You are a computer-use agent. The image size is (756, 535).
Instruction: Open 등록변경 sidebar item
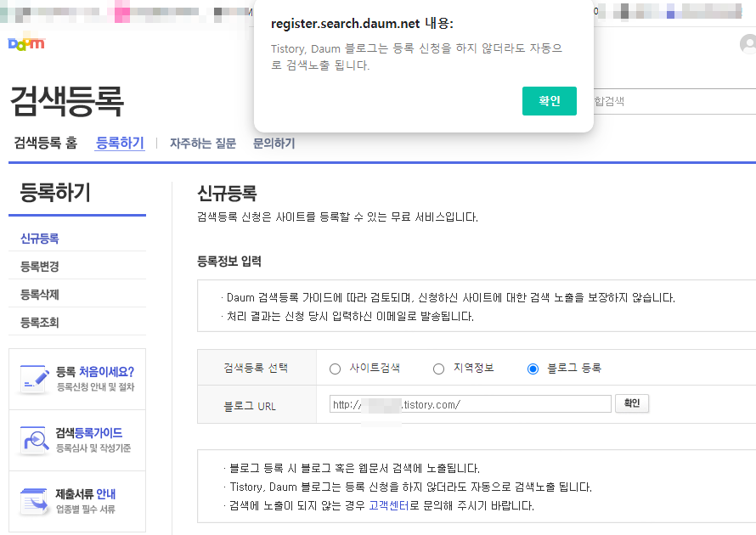pos(40,266)
